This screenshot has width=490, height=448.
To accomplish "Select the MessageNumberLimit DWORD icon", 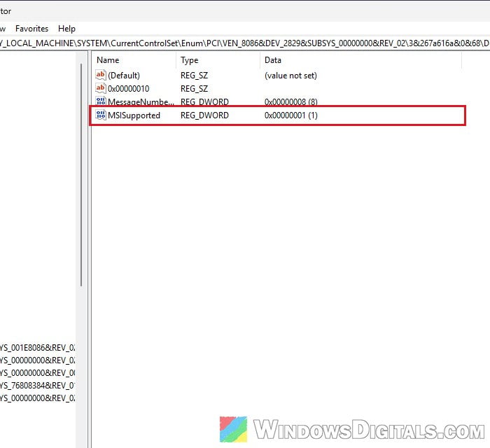I will click(100, 101).
